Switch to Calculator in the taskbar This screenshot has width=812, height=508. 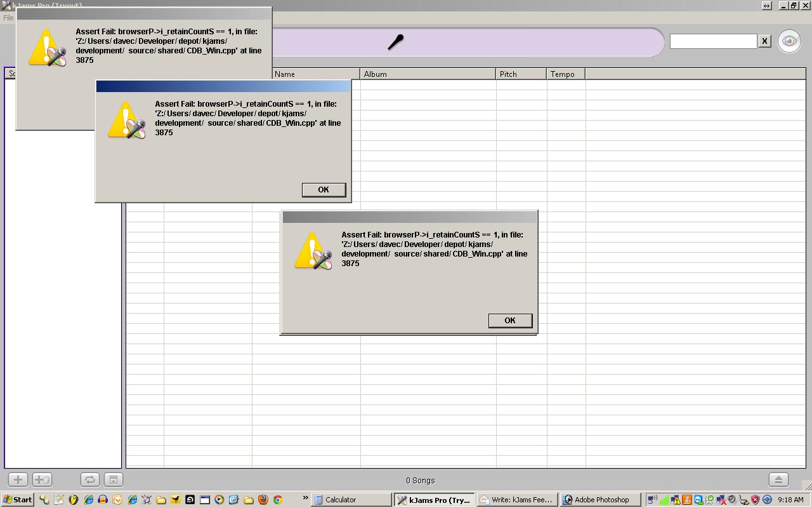(x=352, y=500)
